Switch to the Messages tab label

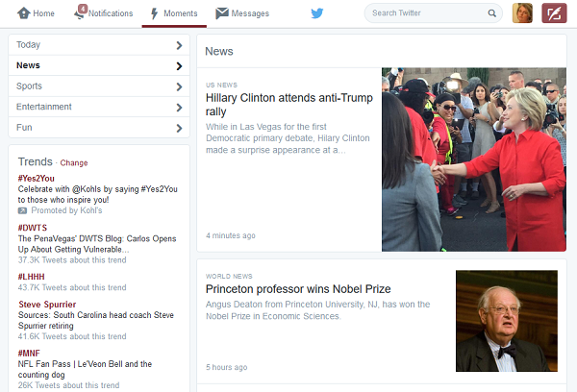tap(250, 13)
